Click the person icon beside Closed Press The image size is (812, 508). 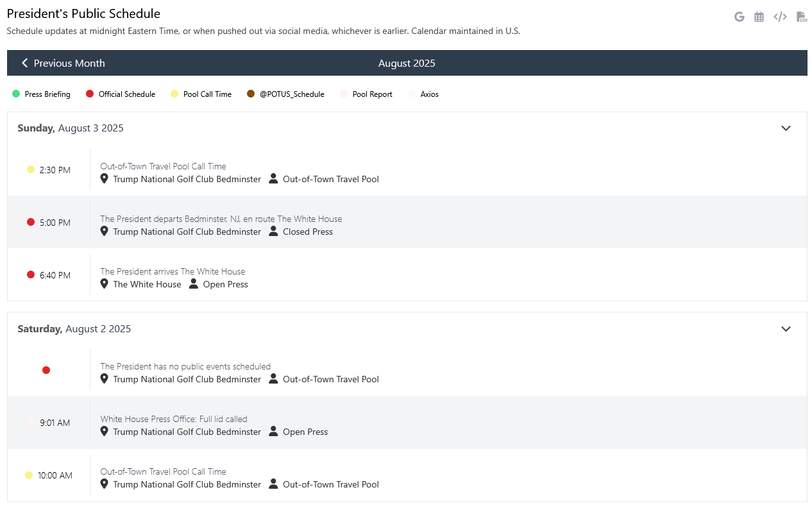(x=273, y=231)
